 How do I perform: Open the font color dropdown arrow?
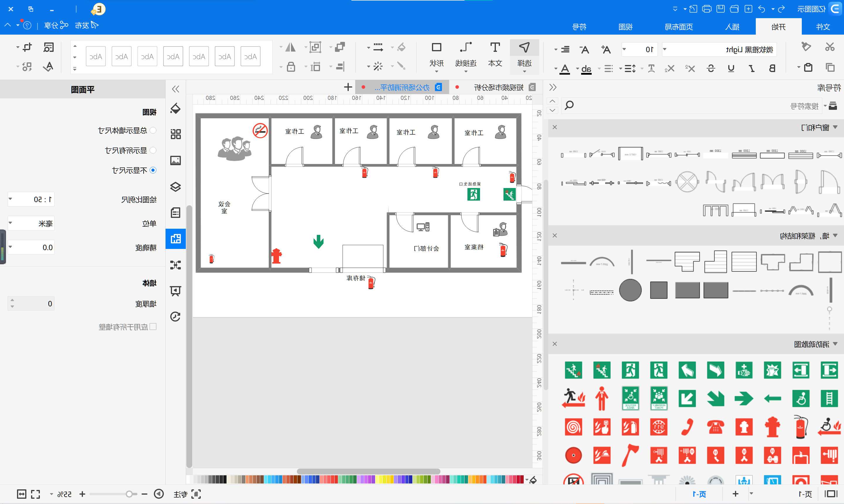pos(556,69)
